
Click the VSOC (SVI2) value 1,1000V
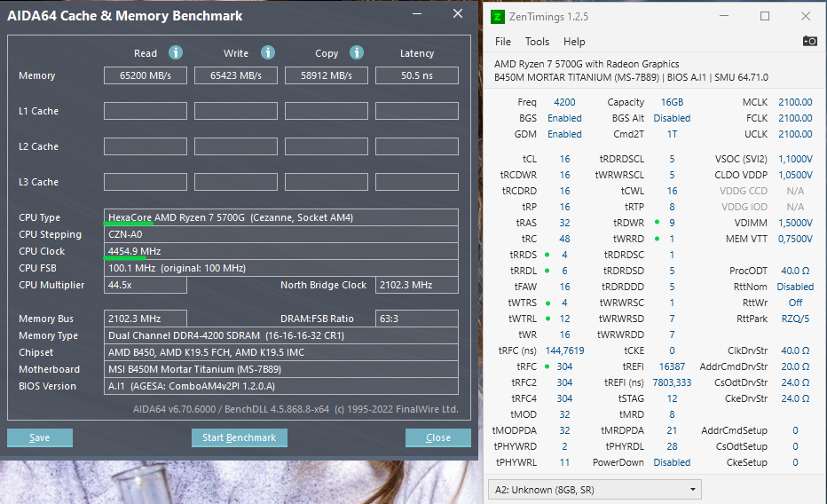795,159
